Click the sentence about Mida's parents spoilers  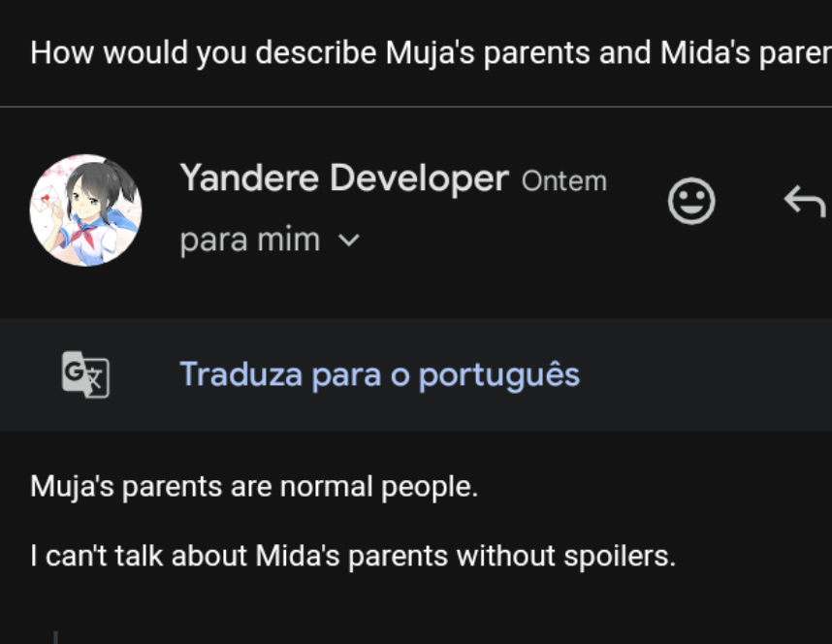(352, 557)
